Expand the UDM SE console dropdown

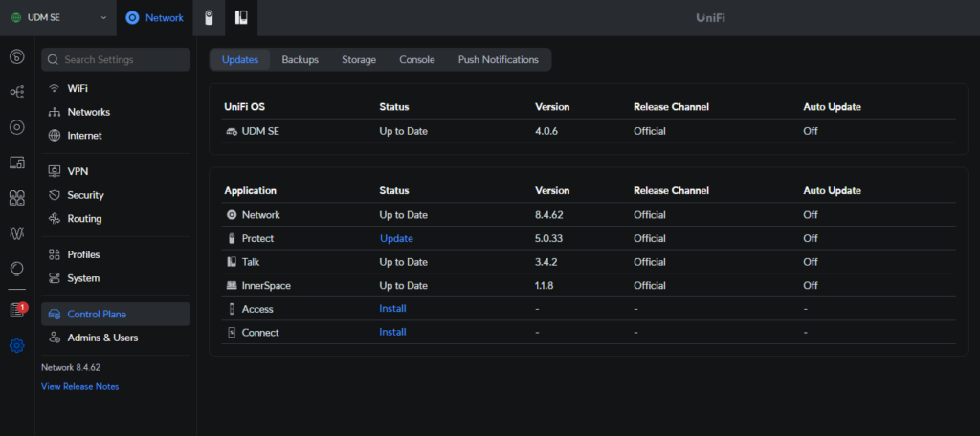[x=103, y=17]
